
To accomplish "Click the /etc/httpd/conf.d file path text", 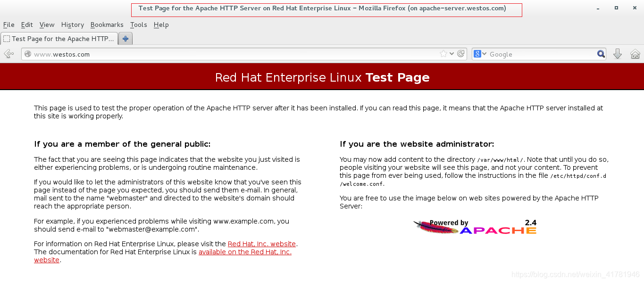I will 578,176.
